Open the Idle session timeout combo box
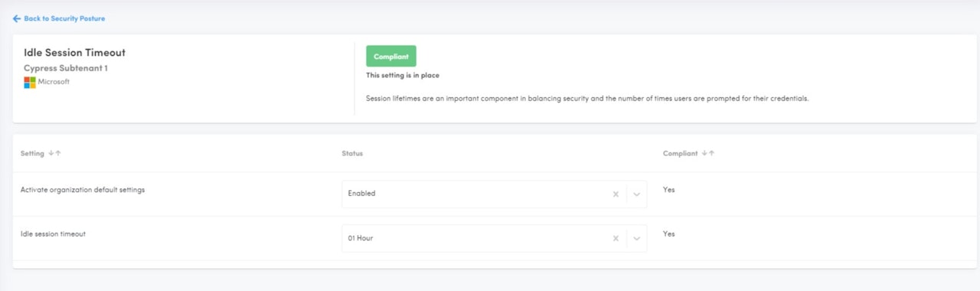 point(494,238)
